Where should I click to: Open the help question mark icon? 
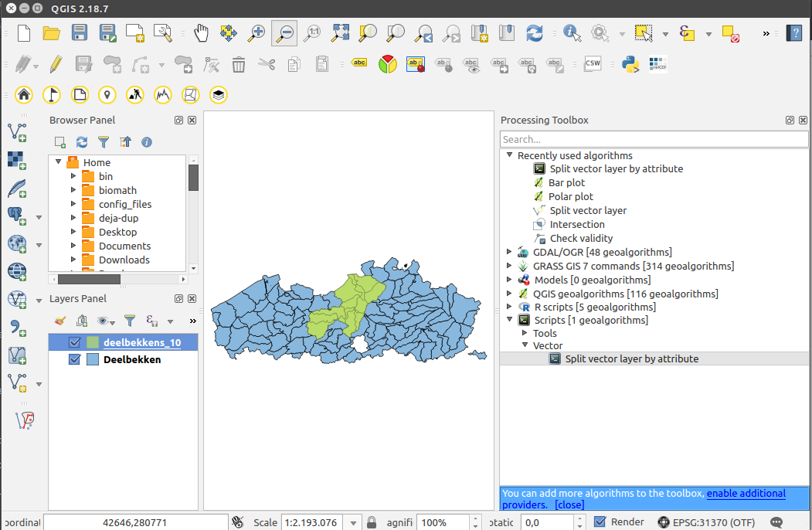(x=794, y=33)
